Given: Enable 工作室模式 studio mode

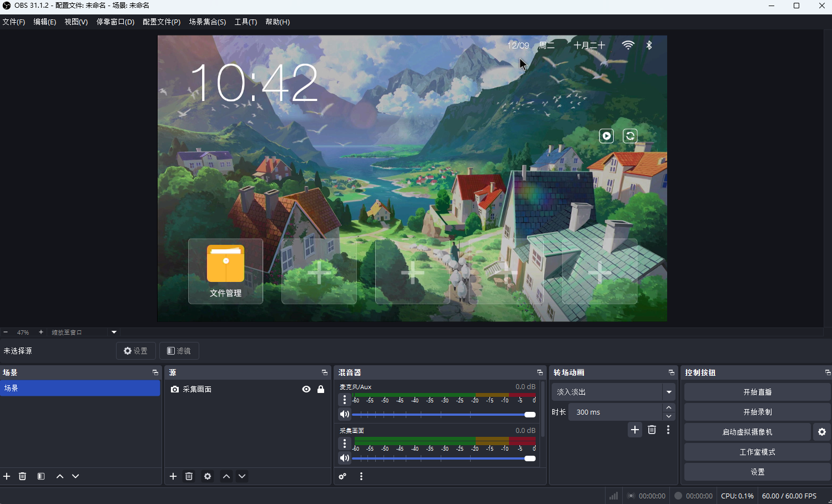Looking at the screenshot, I should coord(757,451).
